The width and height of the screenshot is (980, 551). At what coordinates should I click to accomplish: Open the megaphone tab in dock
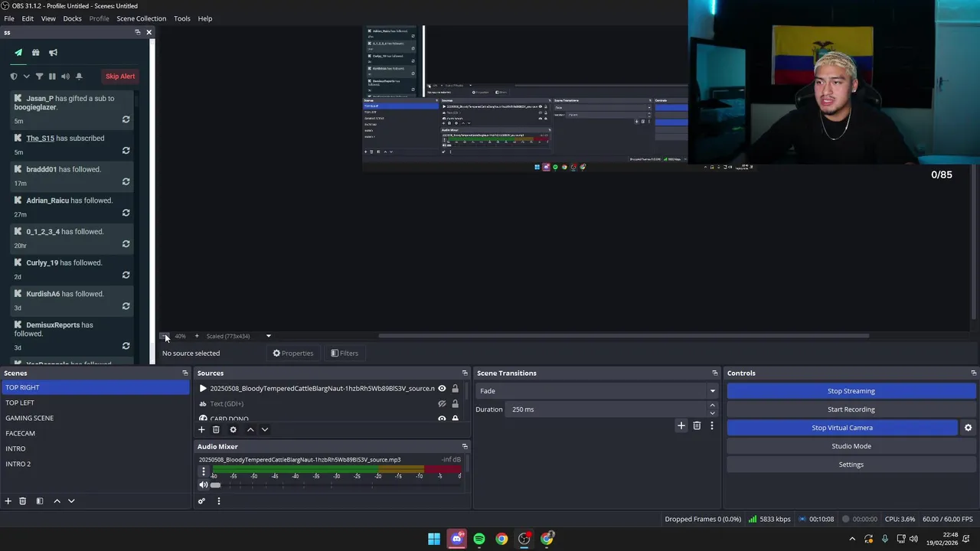click(53, 53)
